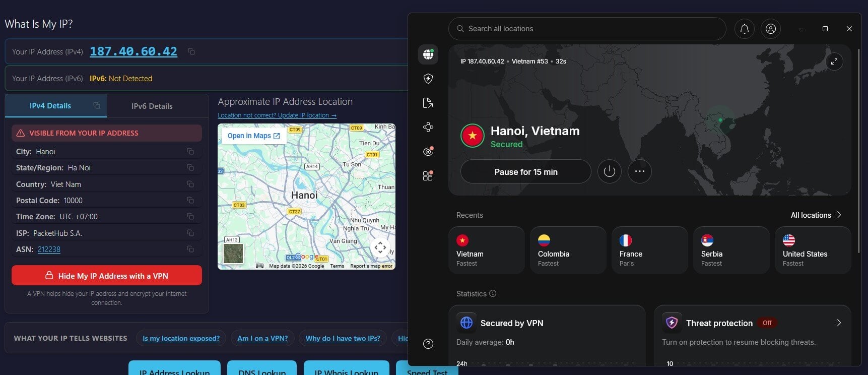Viewport: 868px width, 375px height.
Task: Focus the Search all locations field
Action: pyautogui.click(x=587, y=29)
